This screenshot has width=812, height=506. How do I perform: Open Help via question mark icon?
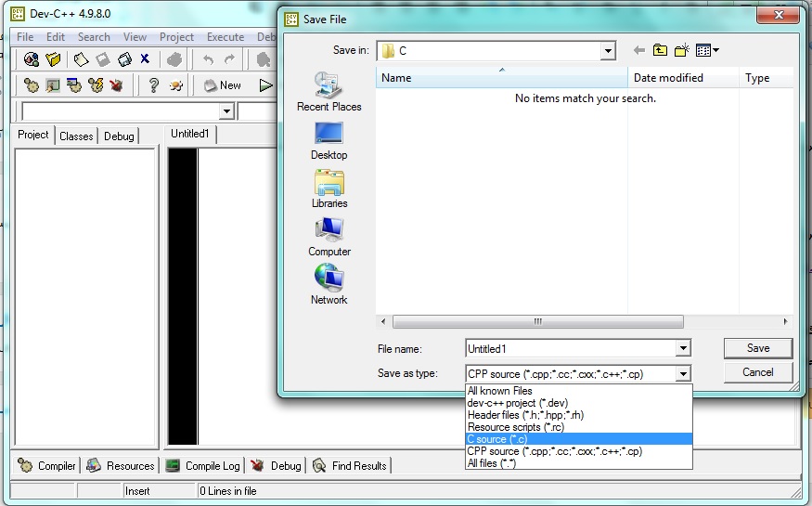(x=153, y=84)
